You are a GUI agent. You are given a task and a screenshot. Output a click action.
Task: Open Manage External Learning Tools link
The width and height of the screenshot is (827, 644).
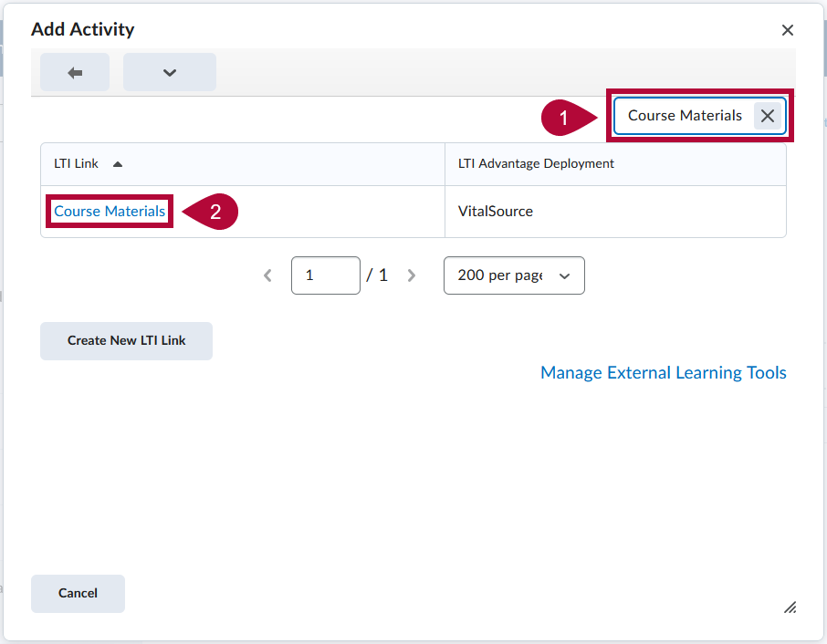coord(664,372)
